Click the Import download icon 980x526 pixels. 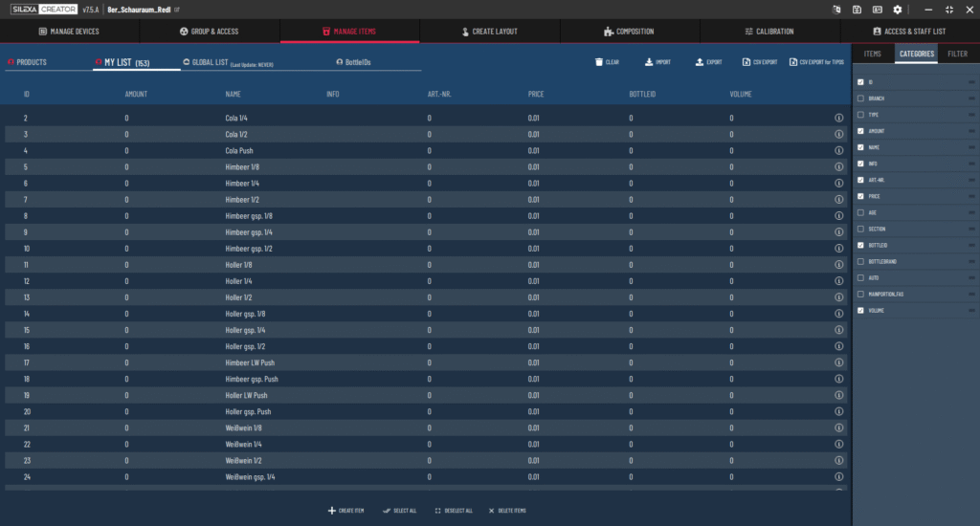tap(649, 62)
